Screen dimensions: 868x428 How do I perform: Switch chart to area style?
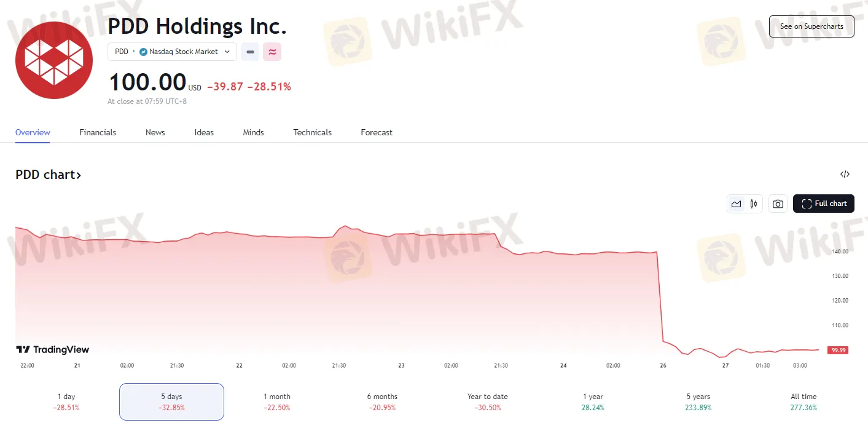(x=736, y=204)
